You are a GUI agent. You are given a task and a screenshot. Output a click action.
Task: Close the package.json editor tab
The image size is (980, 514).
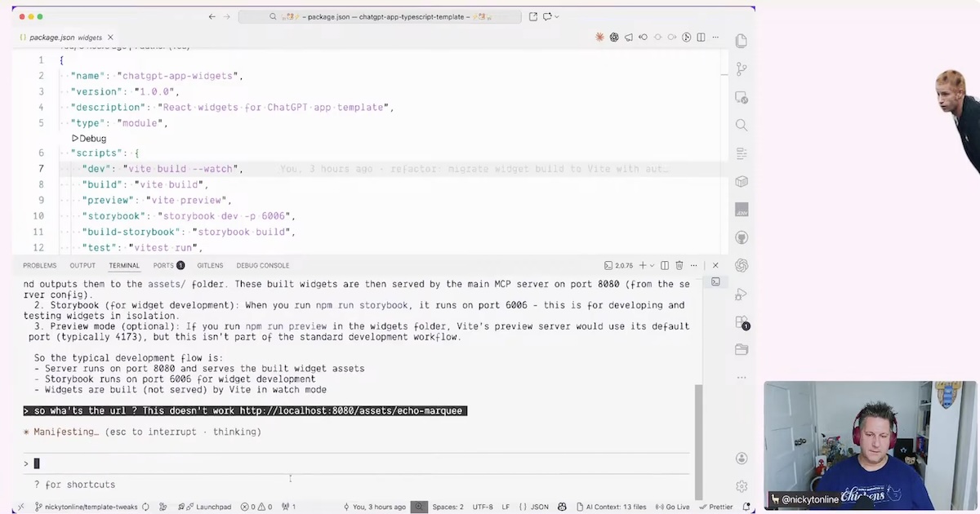pos(110,38)
